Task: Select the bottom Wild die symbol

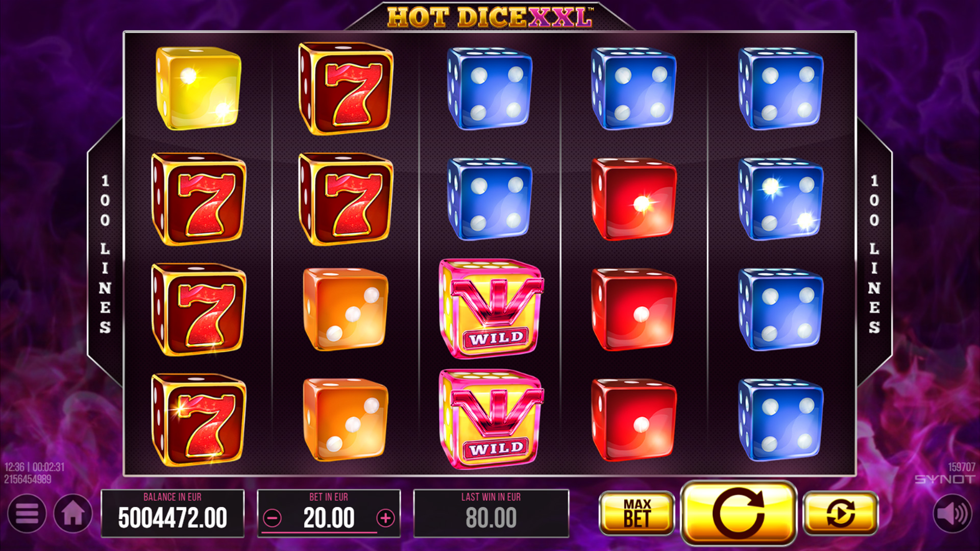Action: tap(491, 419)
